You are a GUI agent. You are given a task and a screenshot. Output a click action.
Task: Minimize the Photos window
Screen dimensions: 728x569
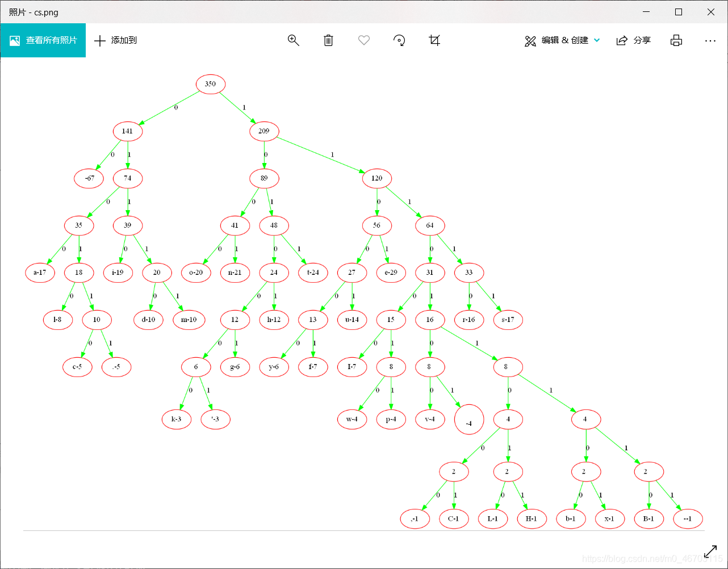646,11
